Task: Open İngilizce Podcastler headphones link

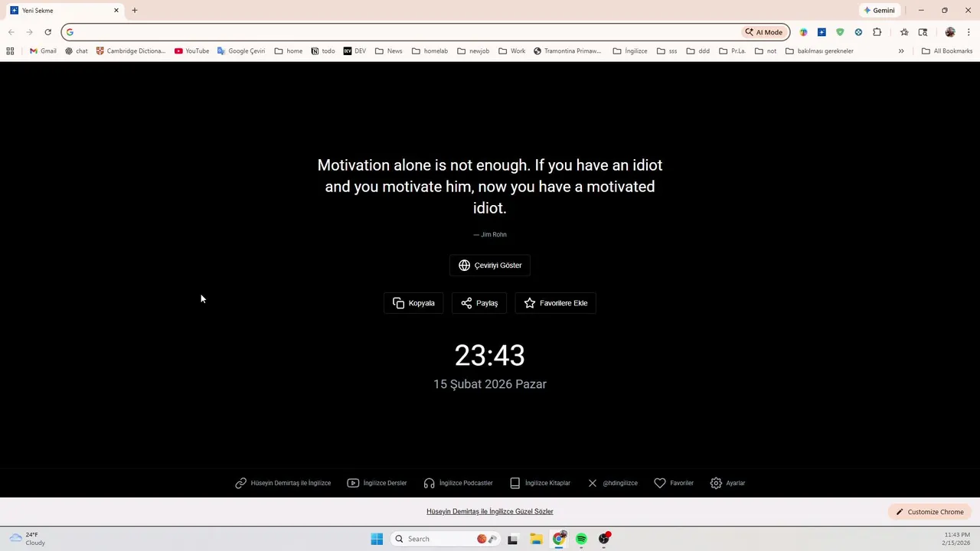Action: point(458,483)
